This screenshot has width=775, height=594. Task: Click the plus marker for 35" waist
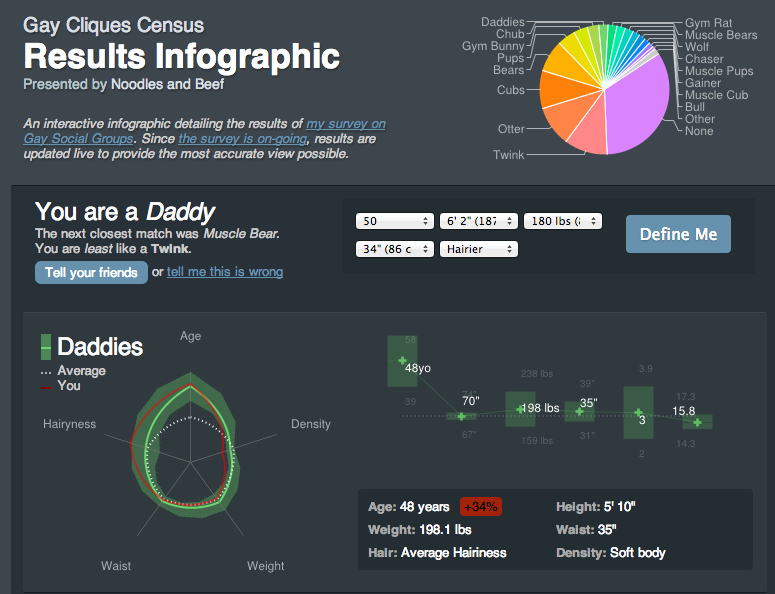tap(578, 409)
